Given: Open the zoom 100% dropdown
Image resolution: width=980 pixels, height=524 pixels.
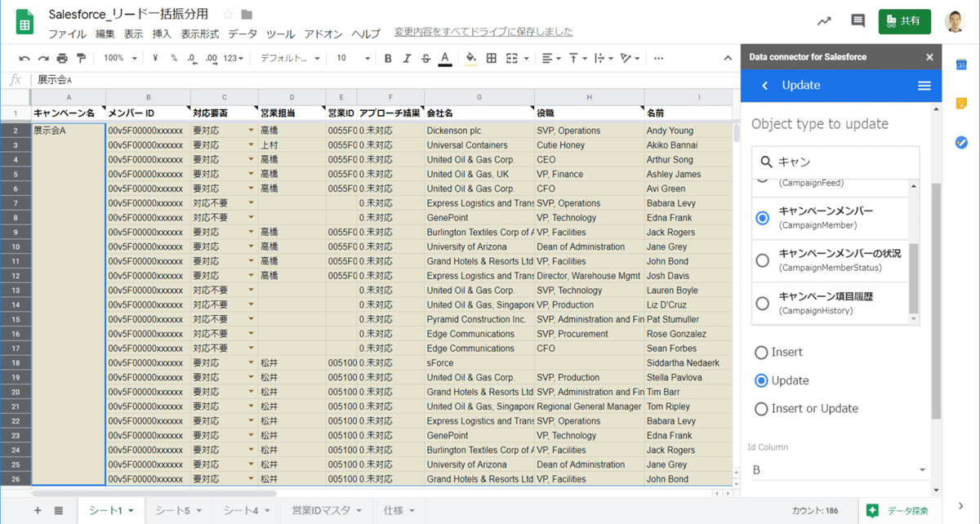Looking at the screenshot, I should (x=120, y=59).
